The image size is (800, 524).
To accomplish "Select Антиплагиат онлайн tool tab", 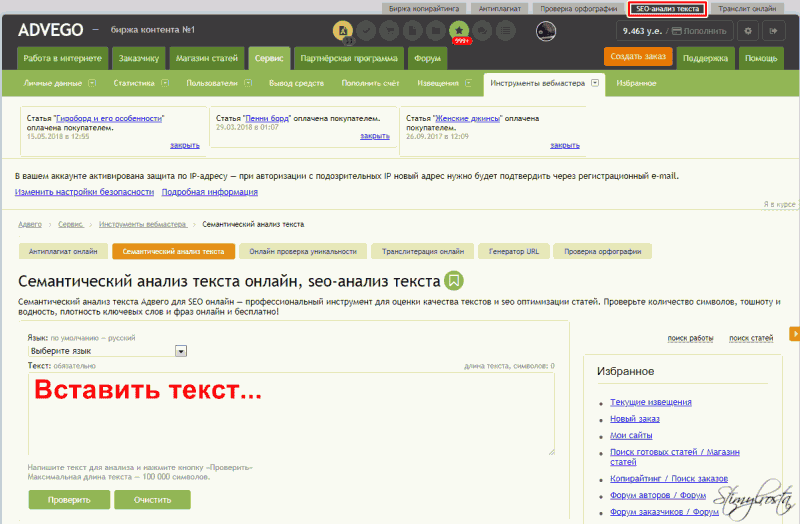I will (63, 252).
